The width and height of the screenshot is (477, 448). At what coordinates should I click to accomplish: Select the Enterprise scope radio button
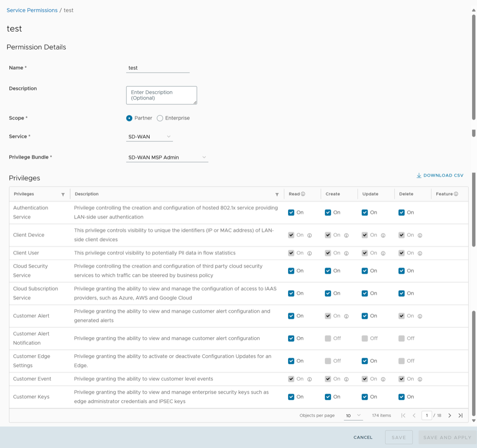point(160,118)
